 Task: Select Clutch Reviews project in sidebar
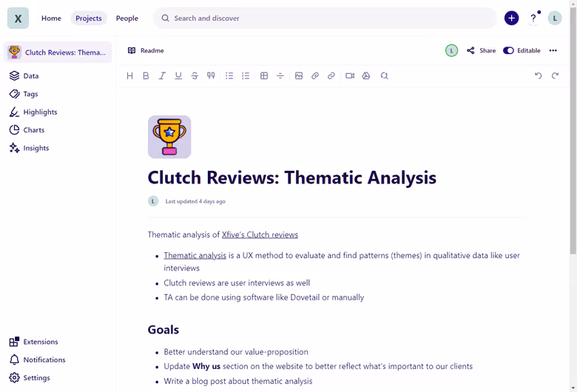click(58, 53)
